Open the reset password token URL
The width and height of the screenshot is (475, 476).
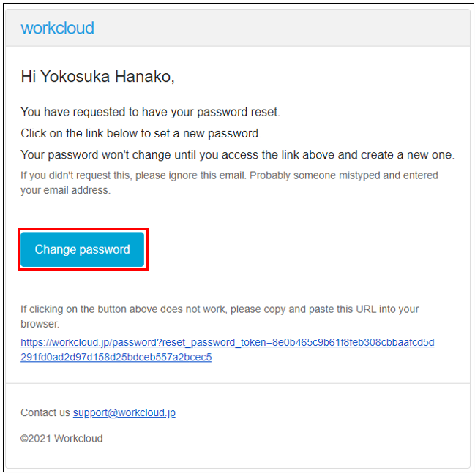pyautogui.click(x=227, y=342)
